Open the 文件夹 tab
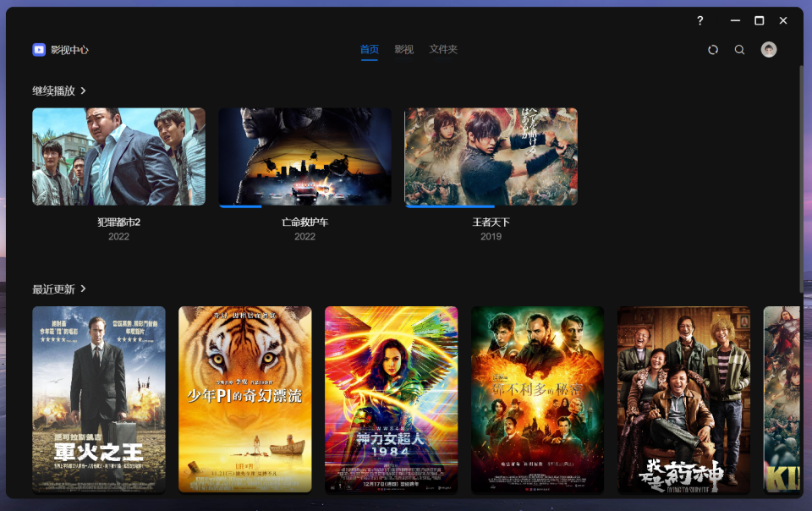Image resolution: width=812 pixels, height=511 pixels. click(443, 50)
